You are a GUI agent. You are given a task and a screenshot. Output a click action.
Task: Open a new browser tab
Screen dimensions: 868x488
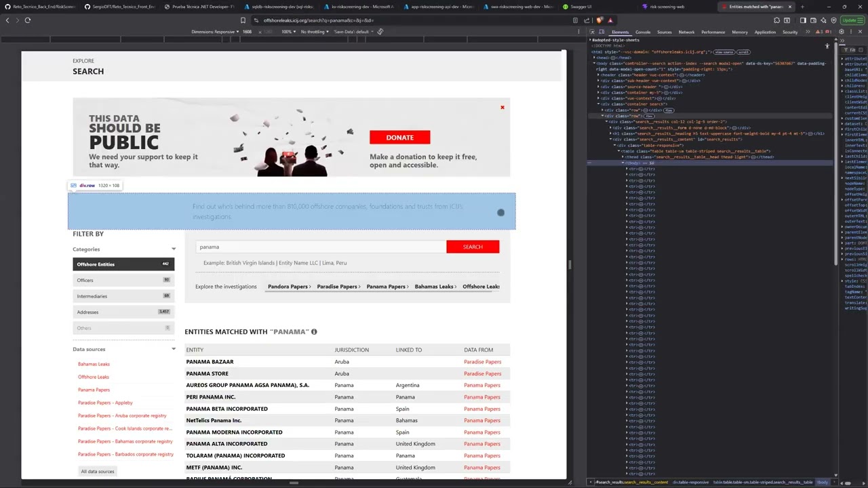pos(802,7)
